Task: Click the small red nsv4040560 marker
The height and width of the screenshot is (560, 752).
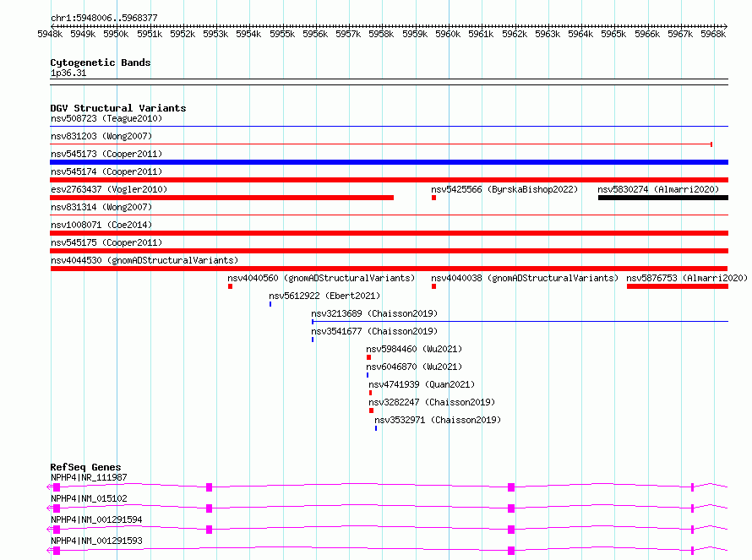Action: (x=230, y=286)
